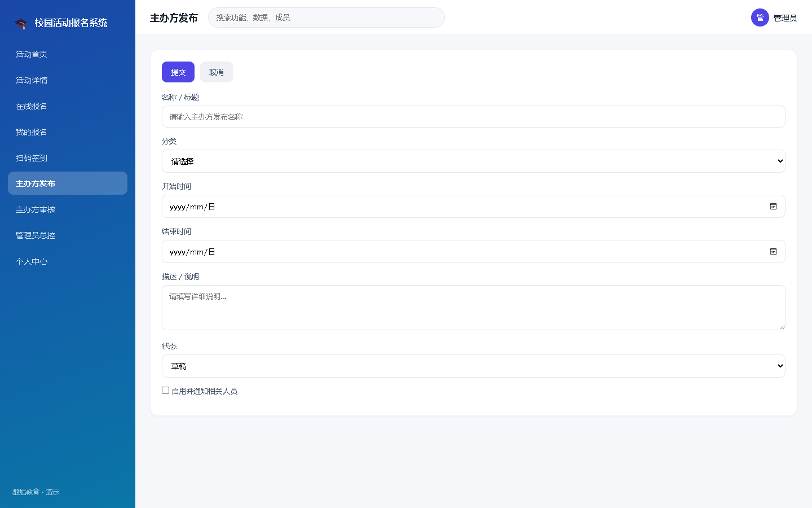
Task: Click the 开始时间 field label
Action: pyautogui.click(x=176, y=186)
